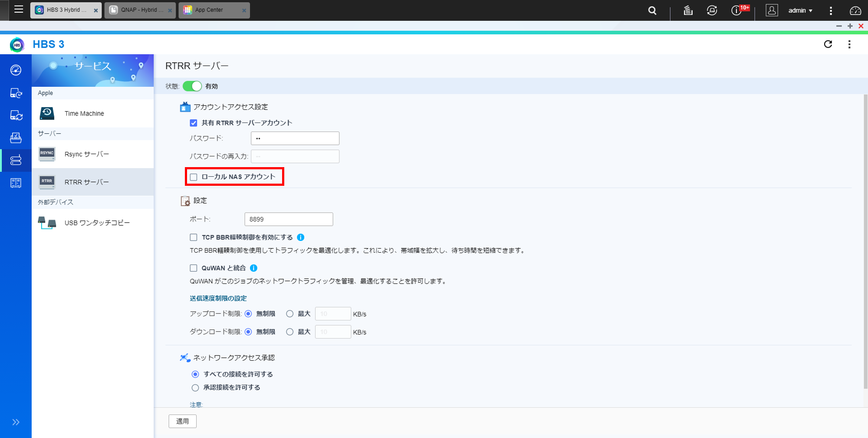Open the Storage Spaces sidebar icon
This screenshot has width=868, height=438.
[16, 183]
